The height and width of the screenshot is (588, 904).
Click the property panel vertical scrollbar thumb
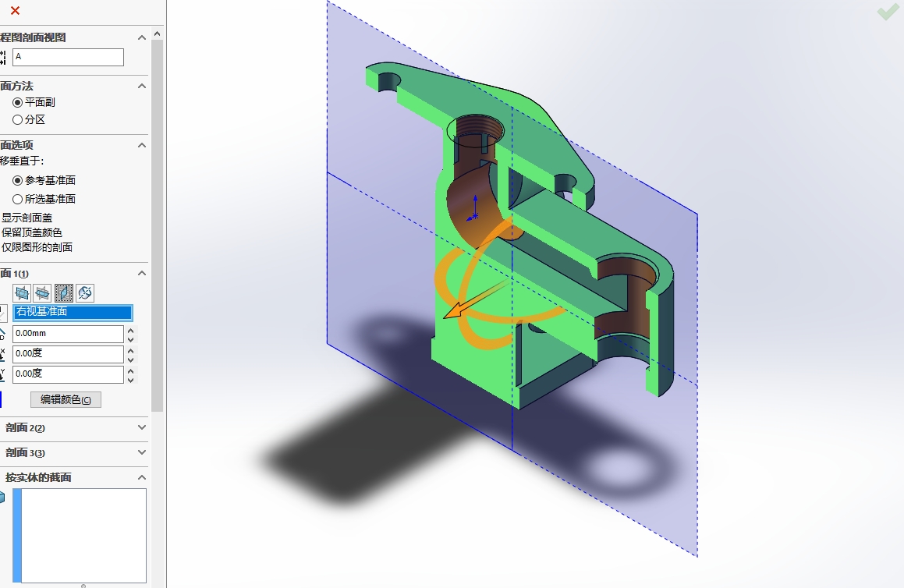tap(157, 225)
